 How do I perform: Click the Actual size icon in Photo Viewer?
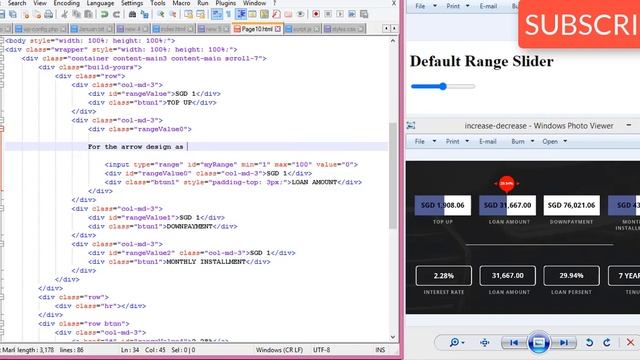484,342
